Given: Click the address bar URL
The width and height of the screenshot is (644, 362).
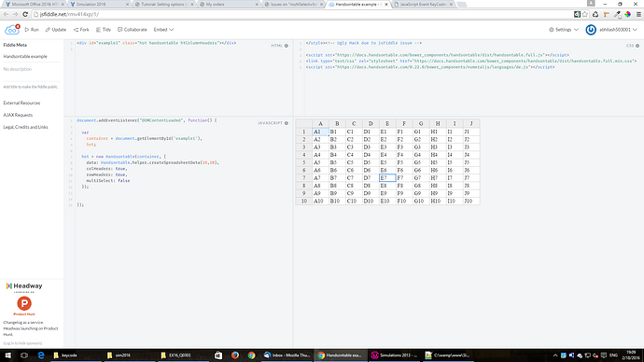Looking at the screenshot, I should point(69,14).
